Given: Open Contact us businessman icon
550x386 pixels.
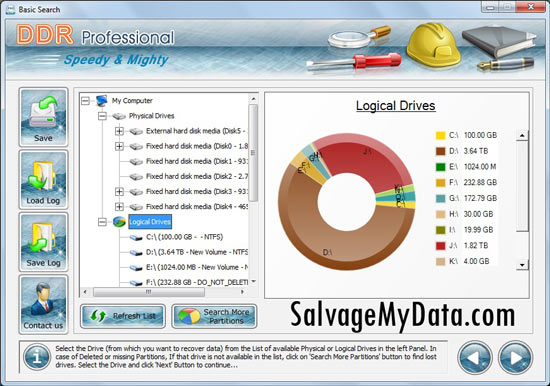Looking at the screenshot, I should (43, 305).
